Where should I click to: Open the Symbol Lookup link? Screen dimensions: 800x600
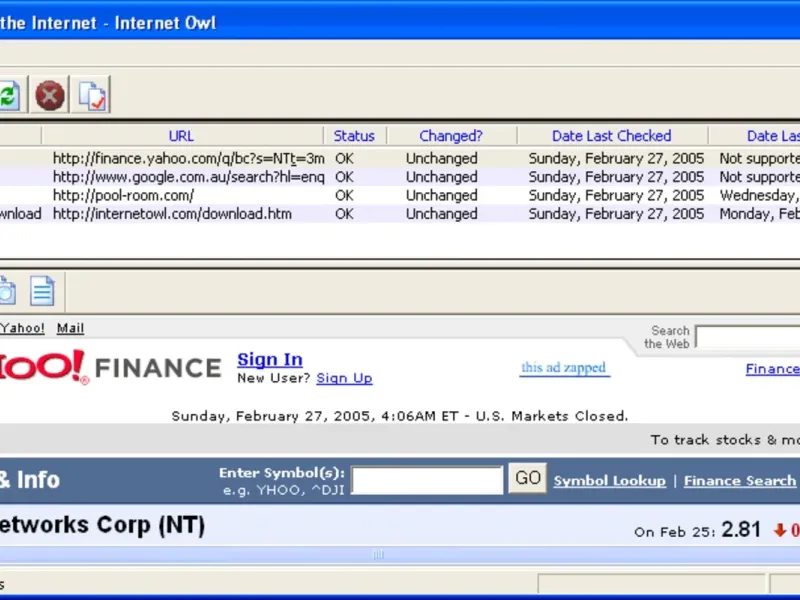[610, 481]
